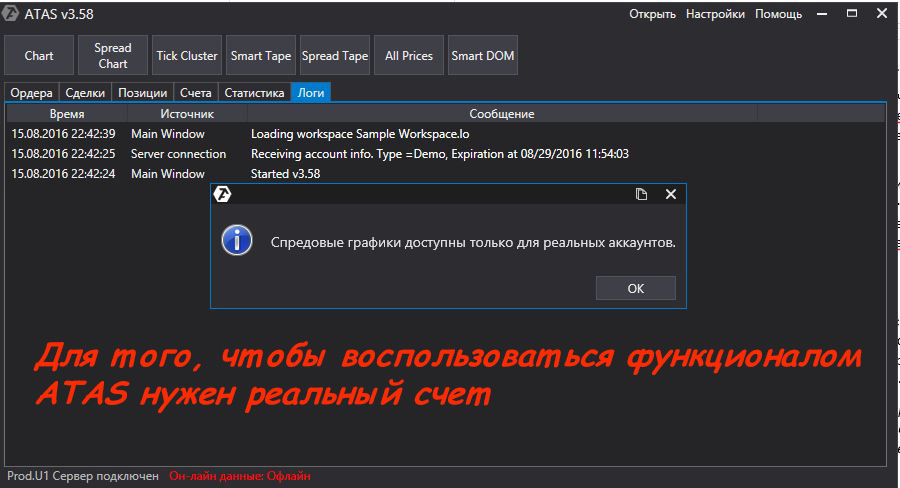Sort logs by Источник column header
Viewport: 900px width, 488px height.
(187, 114)
